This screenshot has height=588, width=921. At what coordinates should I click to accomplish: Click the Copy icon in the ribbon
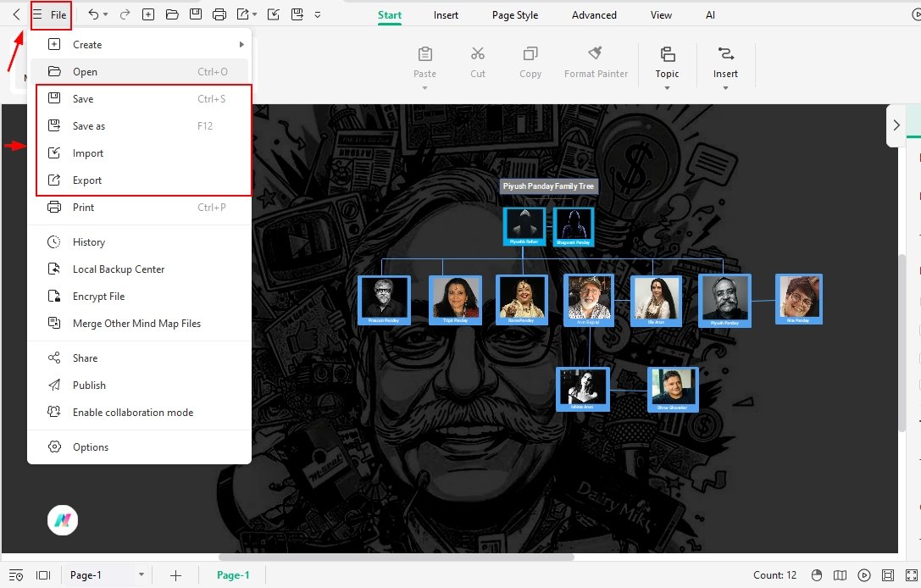point(530,55)
